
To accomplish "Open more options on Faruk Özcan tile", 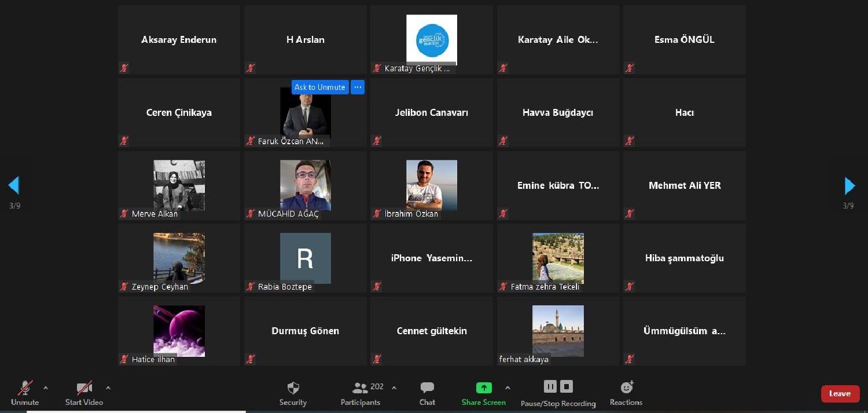I will [x=358, y=87].
